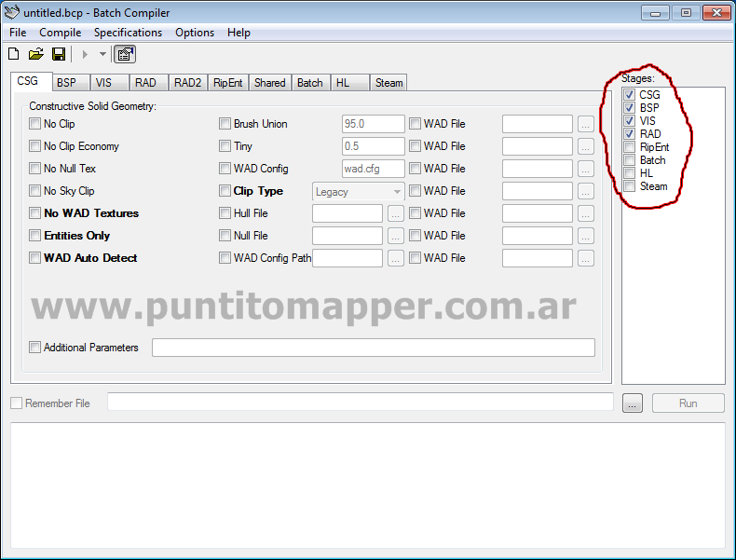Open the dropdown arrow beside the run icon
This screenshot has height=560, width=736.
tap(102, 54)
